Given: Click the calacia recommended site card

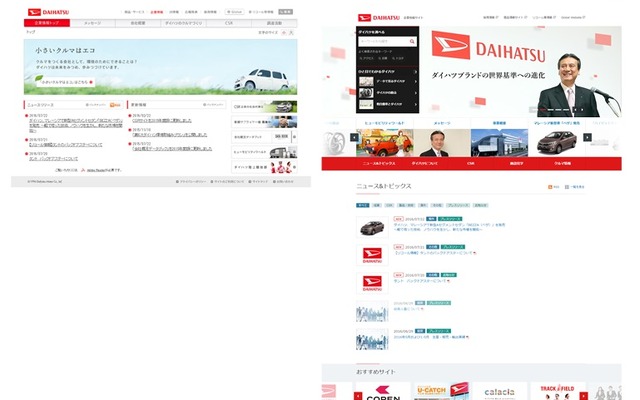Looking at the screenshot, I should click(x=500, y=391).
